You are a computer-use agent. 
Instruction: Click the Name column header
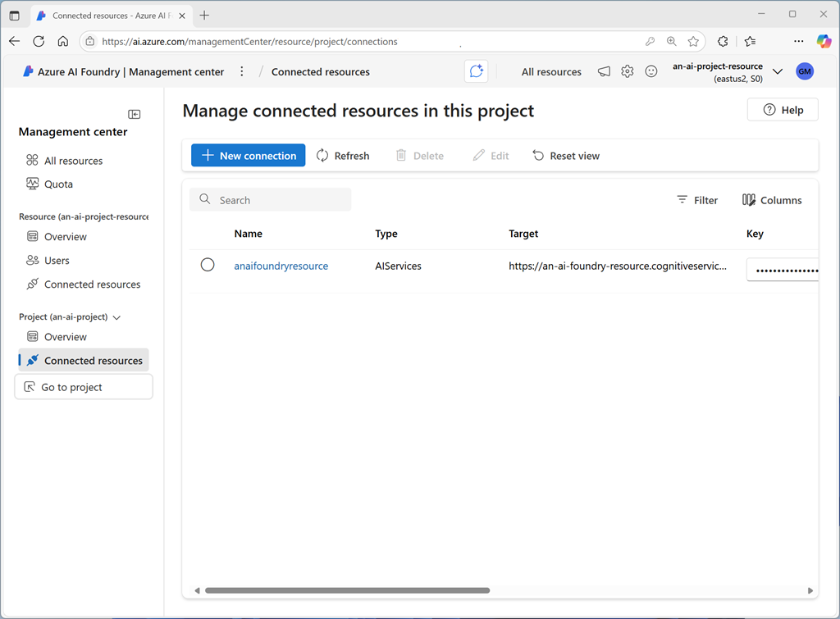pyautogui.click(x=248, y=234)
